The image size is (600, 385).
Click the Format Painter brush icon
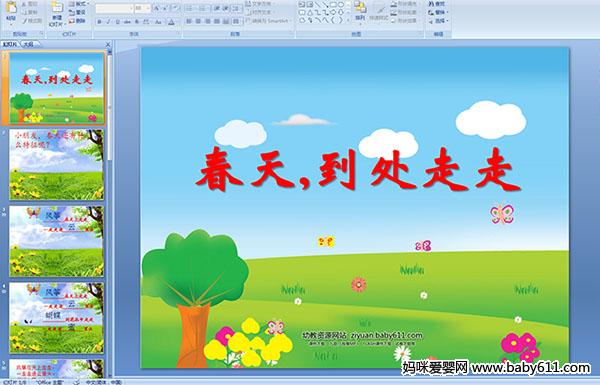[x=25, y=21]
